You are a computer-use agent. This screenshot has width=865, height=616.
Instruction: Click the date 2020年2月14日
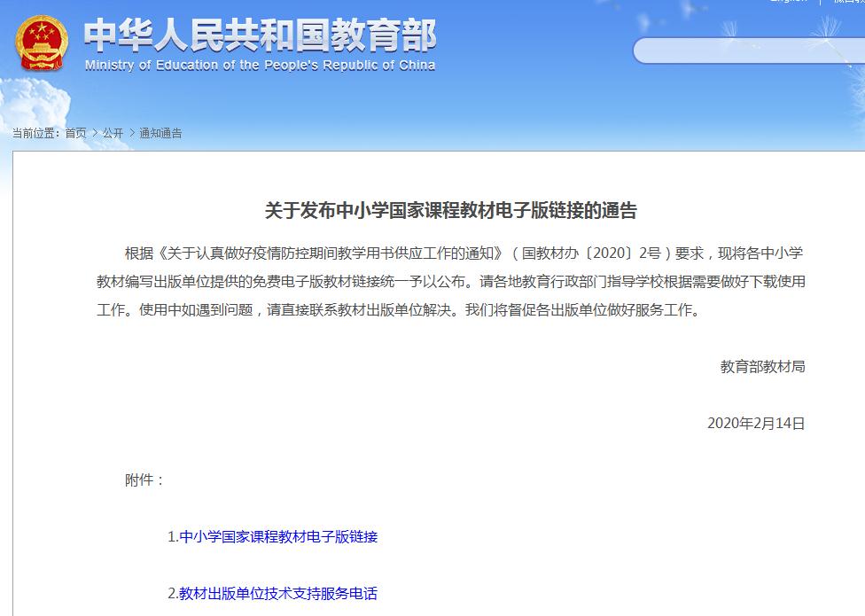tap(756, 424)
